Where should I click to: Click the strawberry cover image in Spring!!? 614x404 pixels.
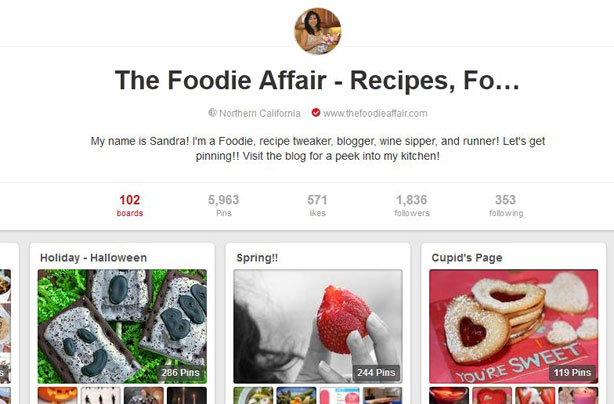(318, 326)
